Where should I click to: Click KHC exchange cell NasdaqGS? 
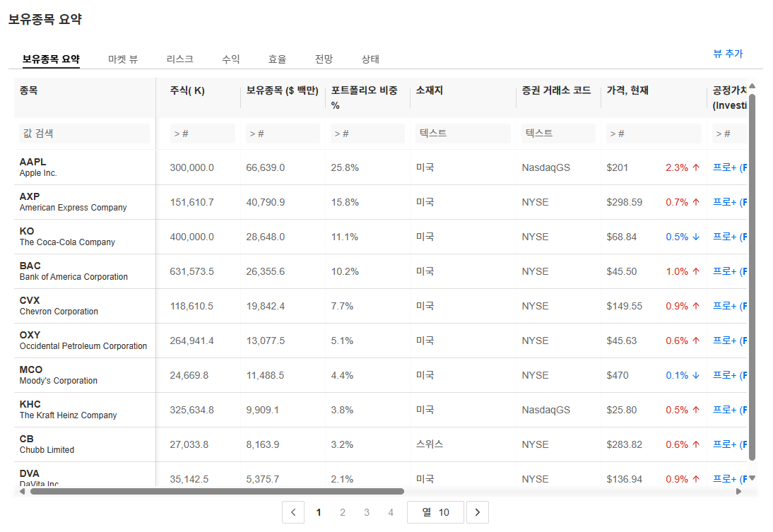click(545, 410)
